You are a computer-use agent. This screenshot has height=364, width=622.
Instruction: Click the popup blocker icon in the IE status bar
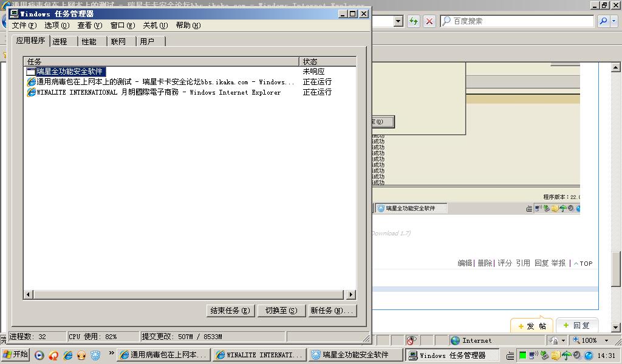[411, 340]
